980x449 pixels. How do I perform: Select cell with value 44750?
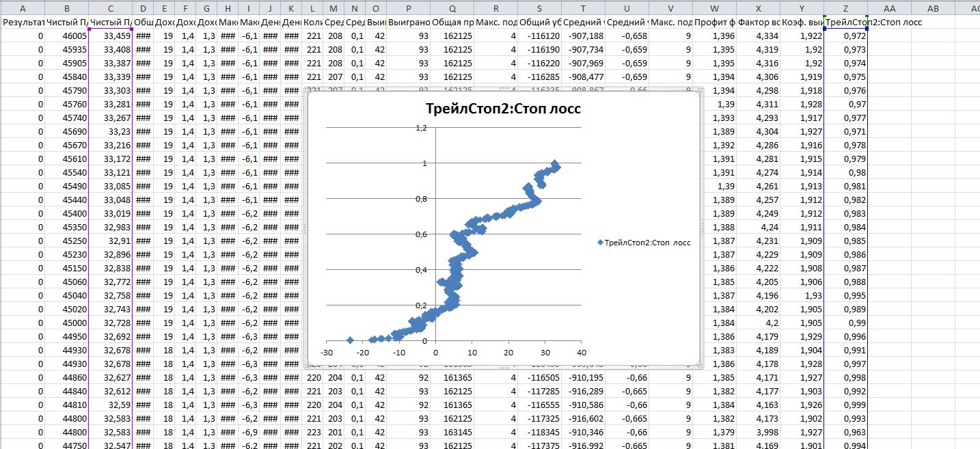(67, 446)
